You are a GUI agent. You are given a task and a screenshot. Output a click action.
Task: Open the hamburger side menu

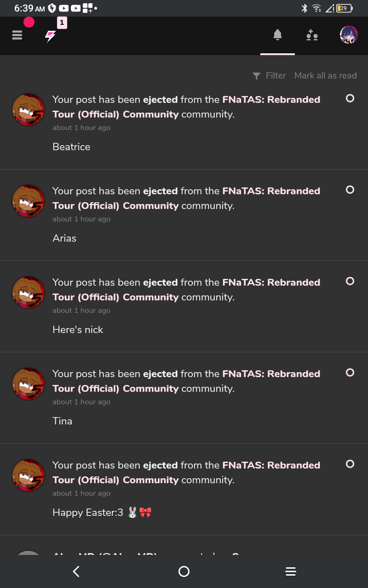tap(17, 35)
